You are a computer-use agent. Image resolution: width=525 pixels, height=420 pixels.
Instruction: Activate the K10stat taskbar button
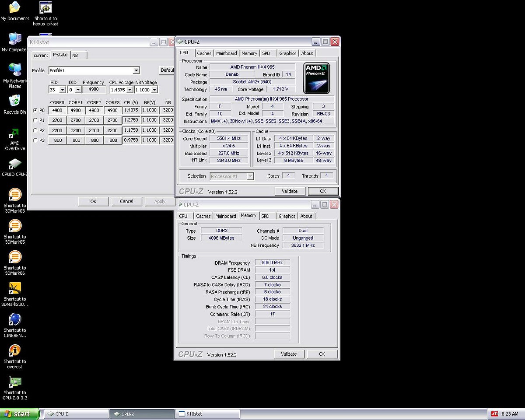[x=207, y=414]
